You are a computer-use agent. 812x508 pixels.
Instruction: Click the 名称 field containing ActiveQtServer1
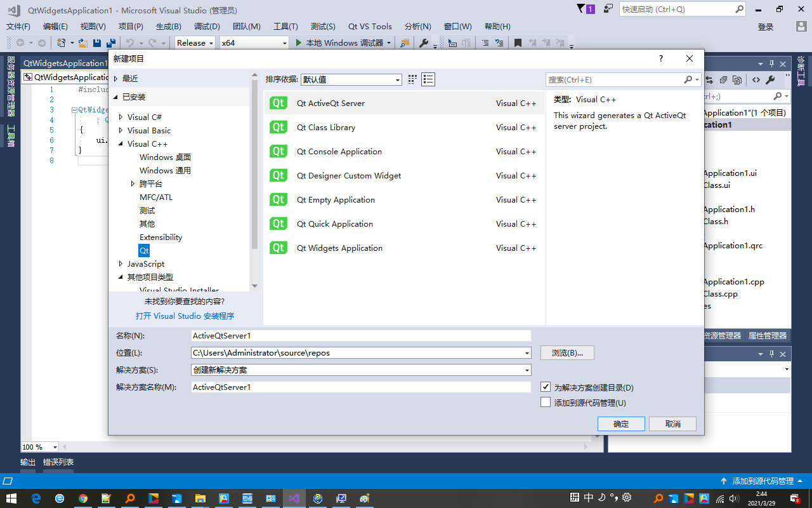(361, 335)
